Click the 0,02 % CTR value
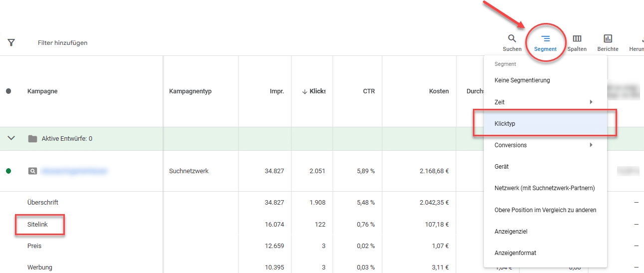The image size is (644, 273). [x=365, y=246]
